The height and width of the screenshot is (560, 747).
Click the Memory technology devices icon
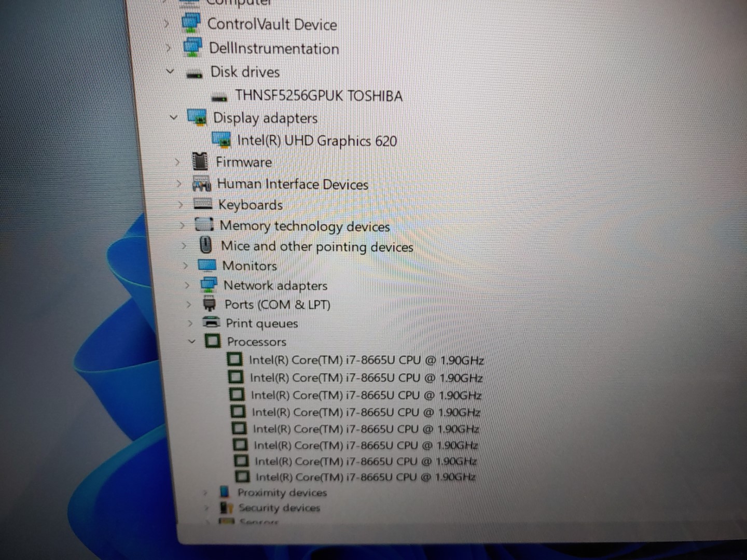[x=204, y=225]
